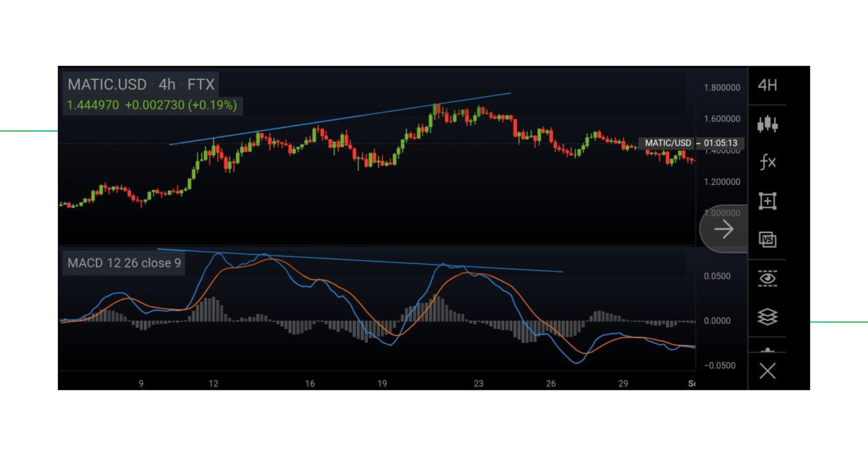The image size is (868, 456).
Task: Open Indicators with the fx icon
Action: pos(768,162)
